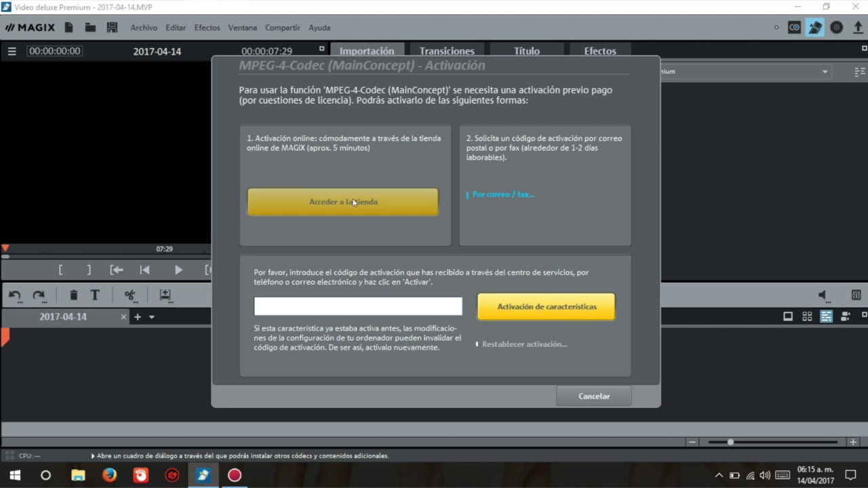Click the 'Acceder a la tienda' button
Screen dimensions: 868x488
point(342,202)
